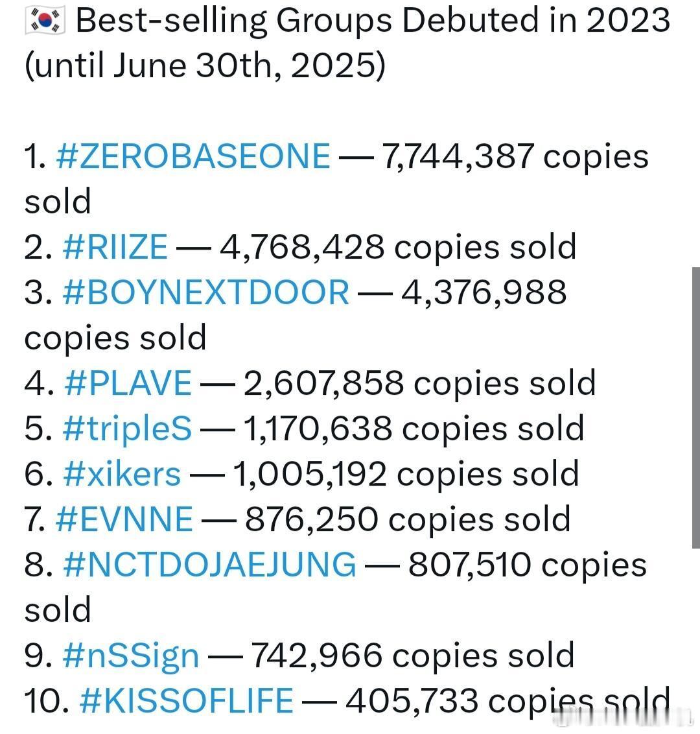Click the 1,005,192 sales figure

coord(309,474)
